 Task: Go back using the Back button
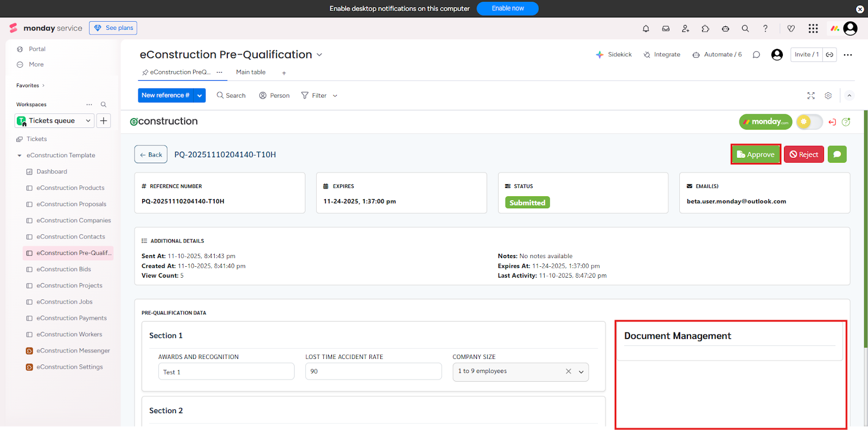(151, 155)
